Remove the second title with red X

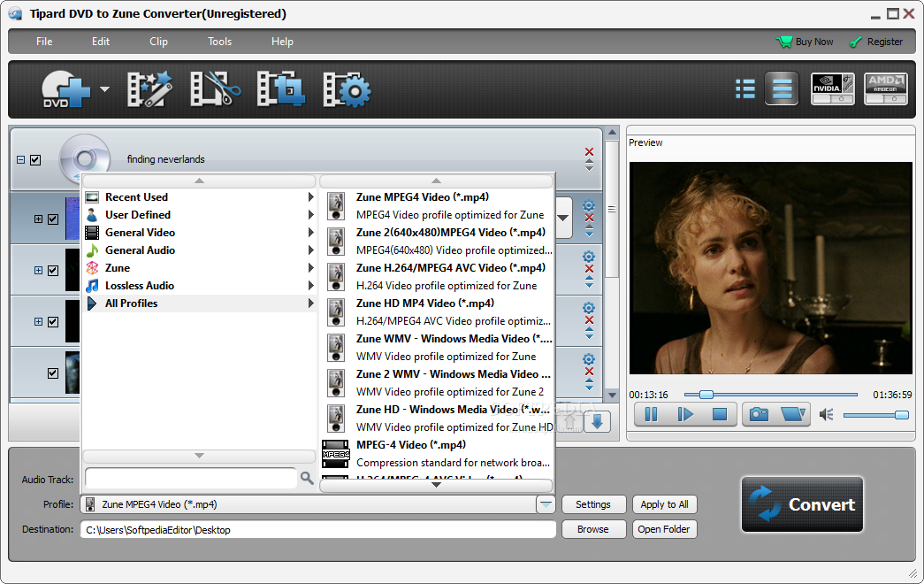589,269
